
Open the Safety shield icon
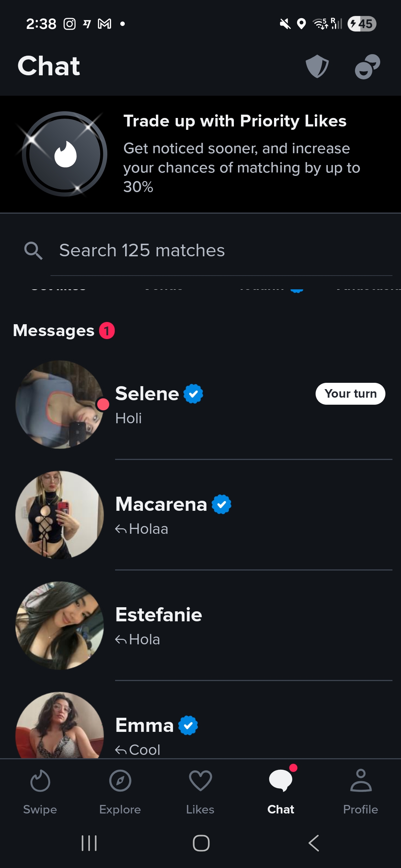tap(317, 66)
